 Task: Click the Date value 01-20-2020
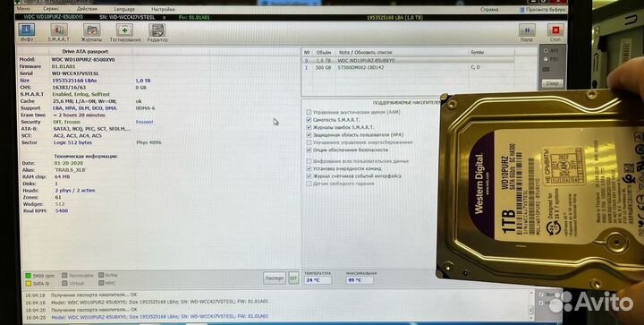pyautogui.click(x=69, y=163)
